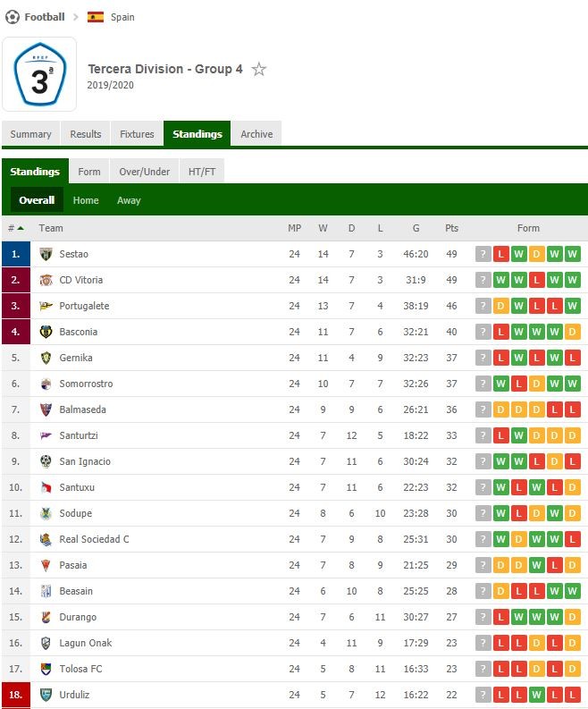Click the Sestao team crest
588x709 pixels.
[x=46, y=254]
